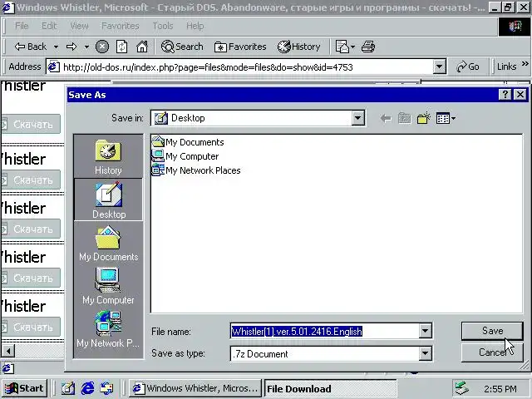
Task: Expand the address bar dropdown
Action: click(x=439, y=66)
